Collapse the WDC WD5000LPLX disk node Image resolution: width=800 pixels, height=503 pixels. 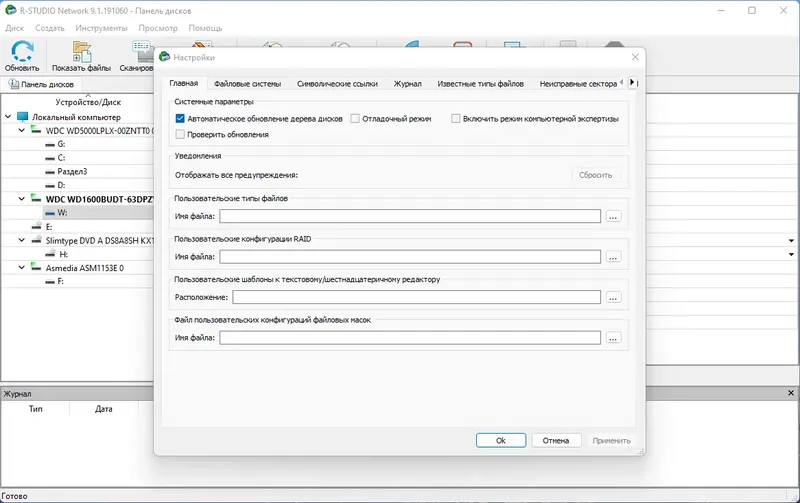(22, 130)
